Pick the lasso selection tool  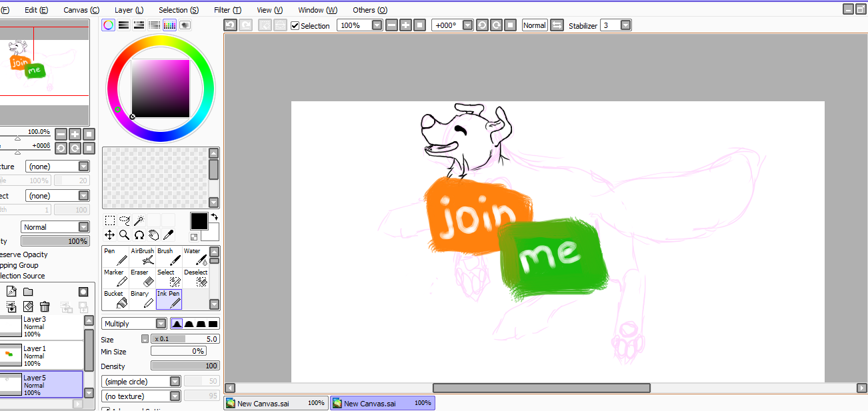pyautogui.click(x=124, y=220)
